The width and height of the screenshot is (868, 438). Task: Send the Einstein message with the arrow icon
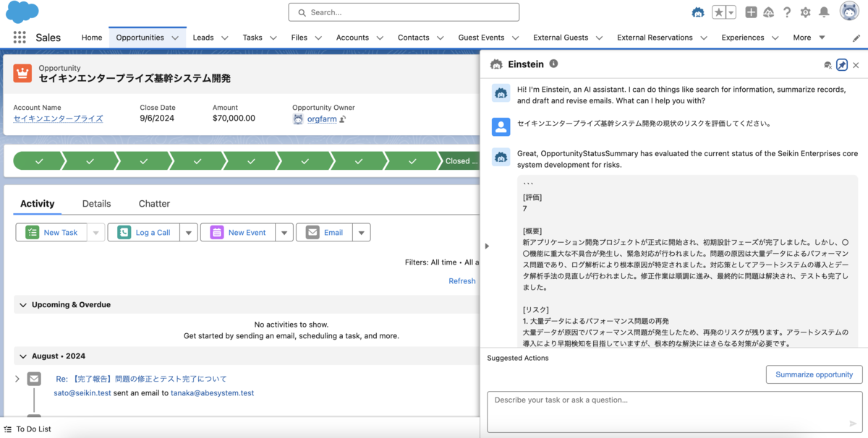853,424
